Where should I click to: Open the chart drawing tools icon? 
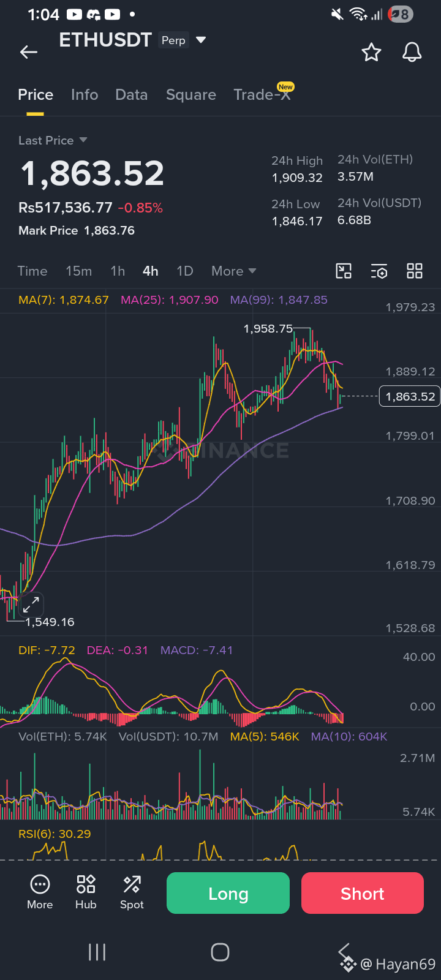[x=344, y=271]
